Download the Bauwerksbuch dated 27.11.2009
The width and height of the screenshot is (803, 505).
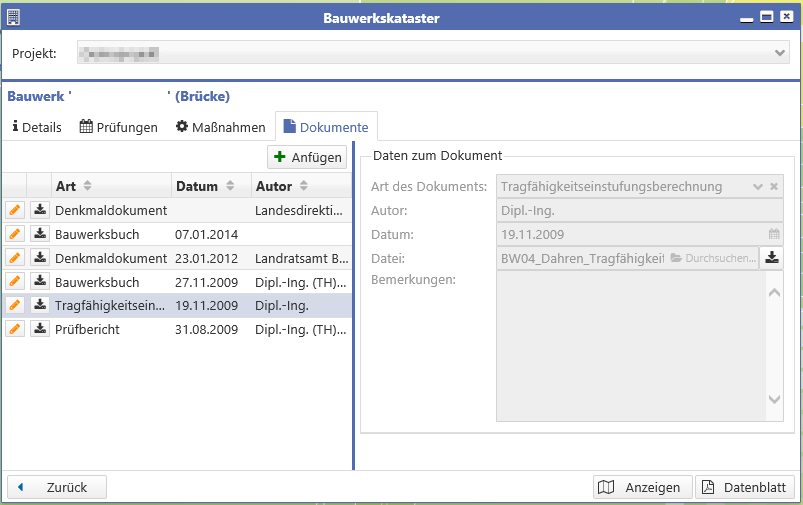click(x=40, y=281)
